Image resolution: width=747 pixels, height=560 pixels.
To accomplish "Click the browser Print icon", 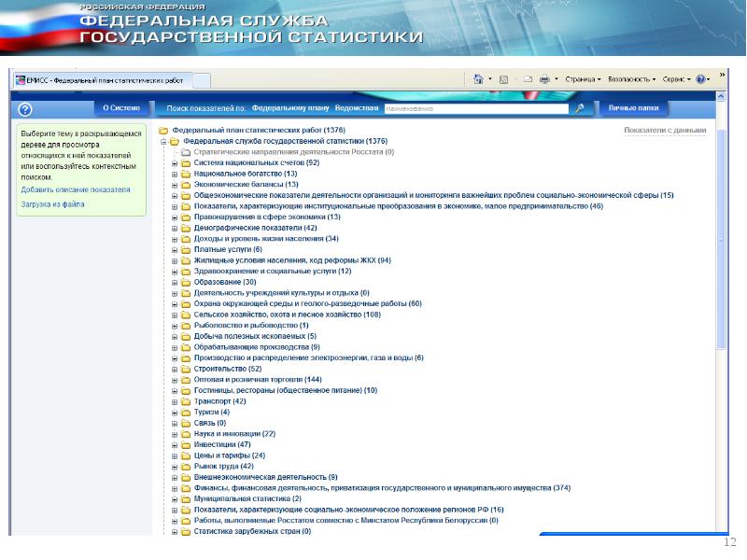I will pyautogui.click(x=545, y=80).
